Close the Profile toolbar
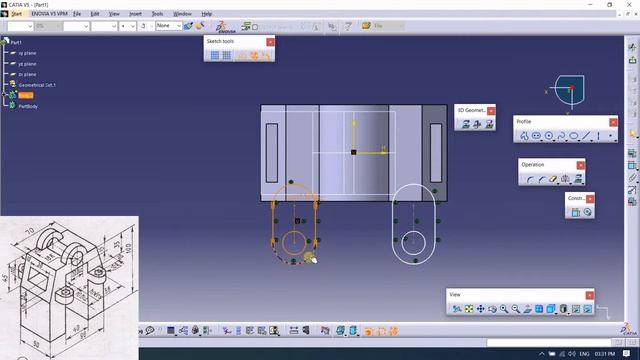 coord(613,122)
